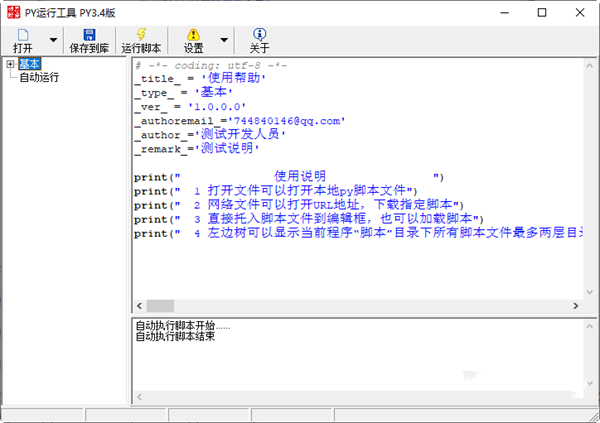Expand the 基本 tree node plus sign
Screen dimensions: 600x423
click(11, 64)
